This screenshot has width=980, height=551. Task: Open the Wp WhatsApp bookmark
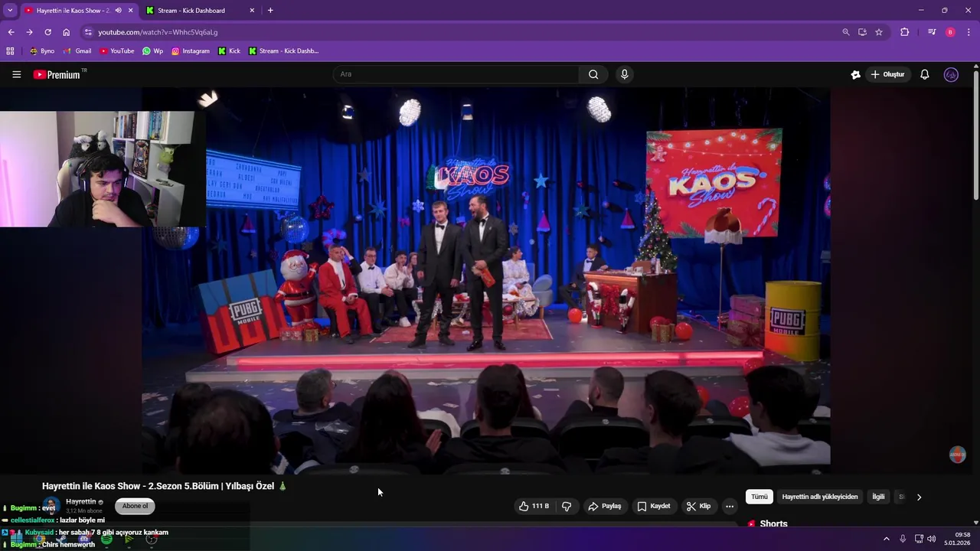tap(152, 51)
